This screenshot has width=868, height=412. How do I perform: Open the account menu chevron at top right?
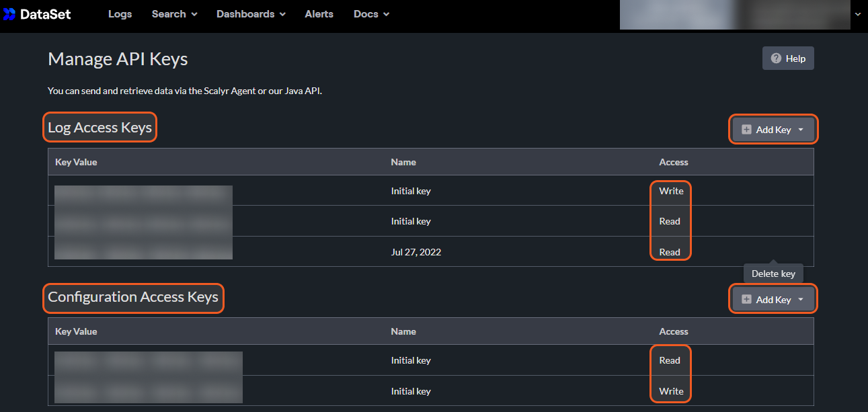pos(857,14)
